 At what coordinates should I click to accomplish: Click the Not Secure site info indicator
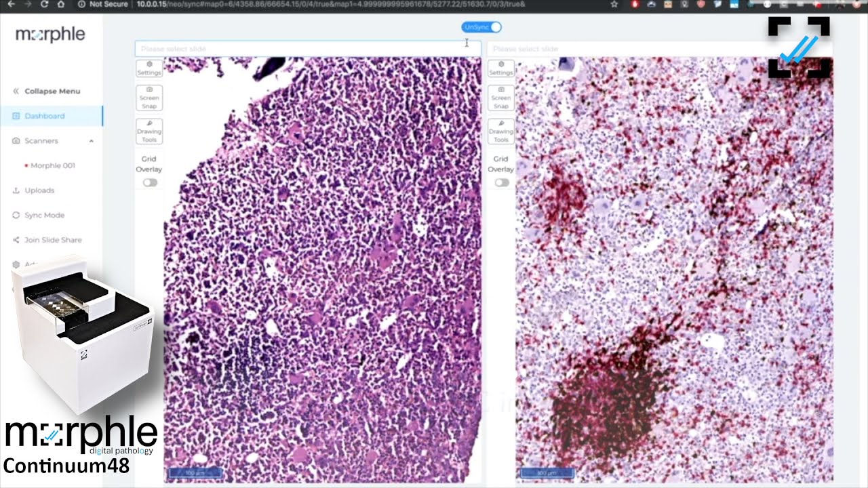[x=103, y=4]
